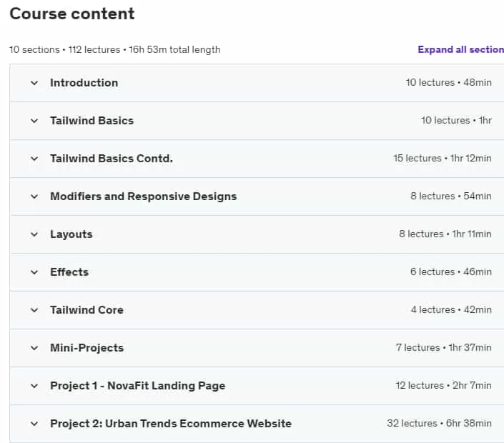This screenshot has width=504, height=443.
Task: Expand the Project 1 NovaFit chevron
Action: (x=34, y=386)
